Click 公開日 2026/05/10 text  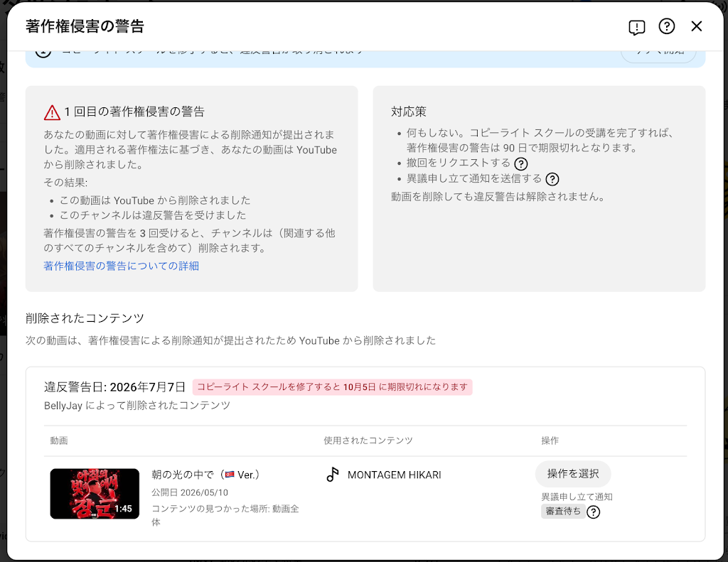190,493
